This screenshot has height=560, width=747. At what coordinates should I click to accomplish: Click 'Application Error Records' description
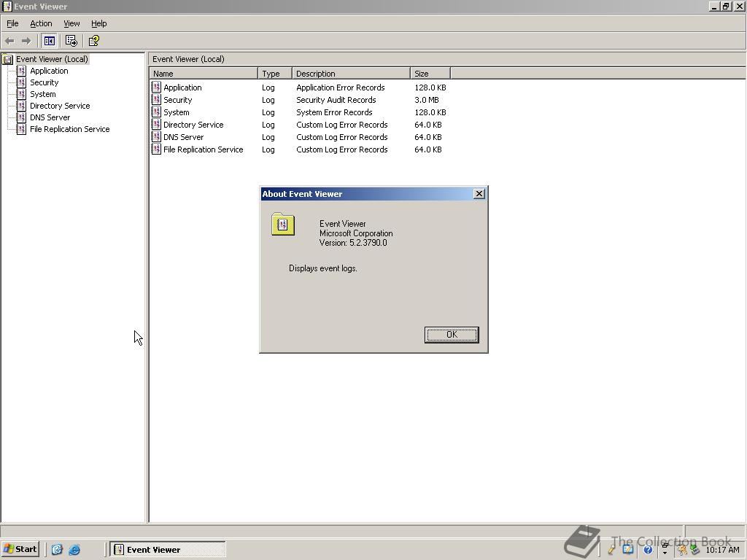click(x=341, y=87)
